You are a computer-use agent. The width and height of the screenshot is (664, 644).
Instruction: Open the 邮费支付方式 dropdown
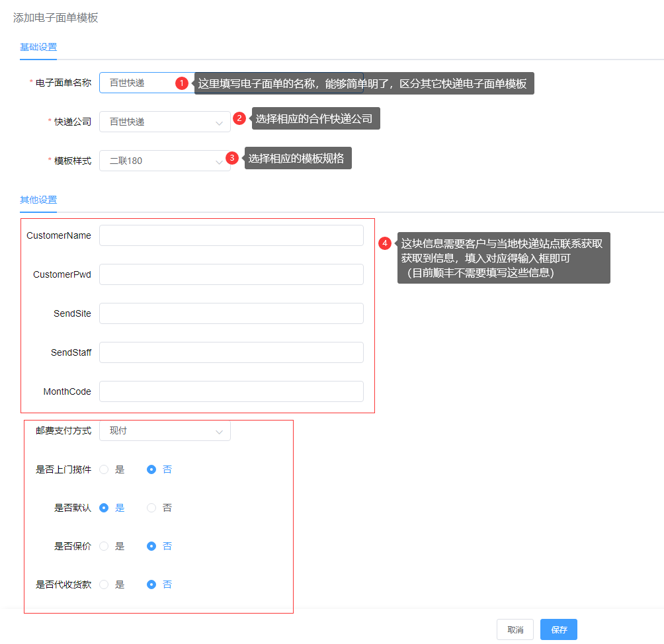pos(165,430)
